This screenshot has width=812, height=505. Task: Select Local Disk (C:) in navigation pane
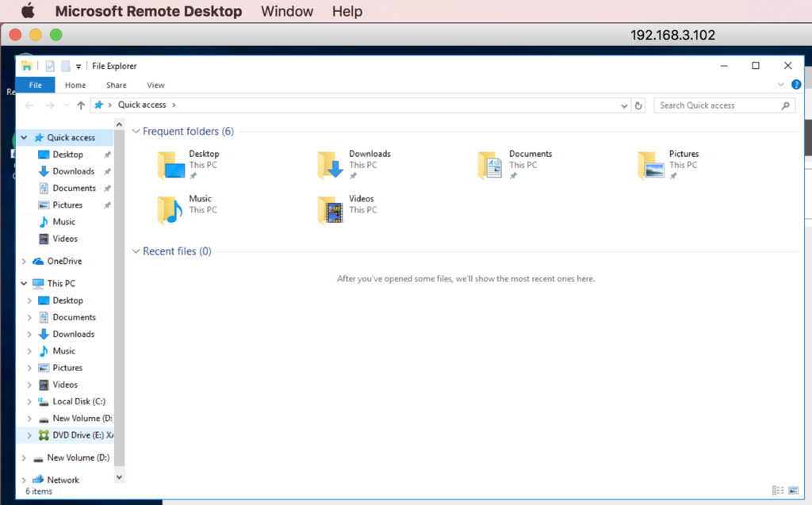[x=79, y=401]
